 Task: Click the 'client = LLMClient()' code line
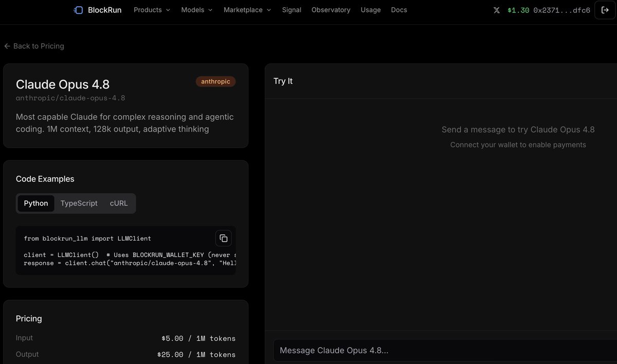pyautogui.click(x=130, y=255)
